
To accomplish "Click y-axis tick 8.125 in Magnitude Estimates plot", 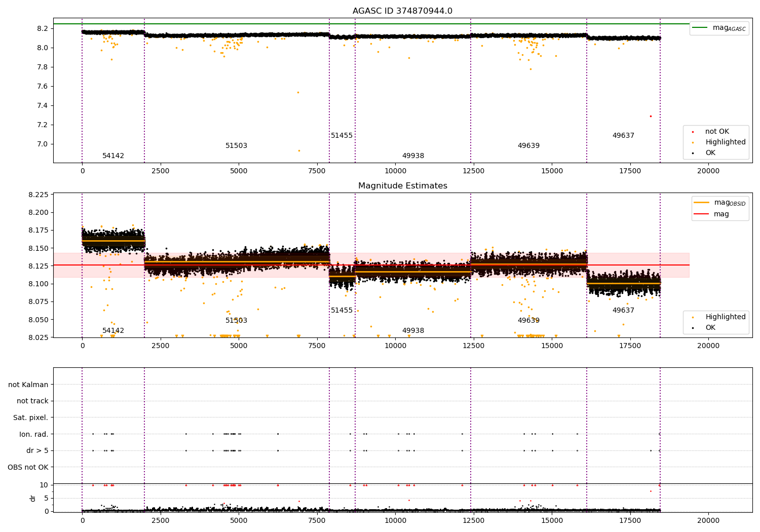I will 38,266.
